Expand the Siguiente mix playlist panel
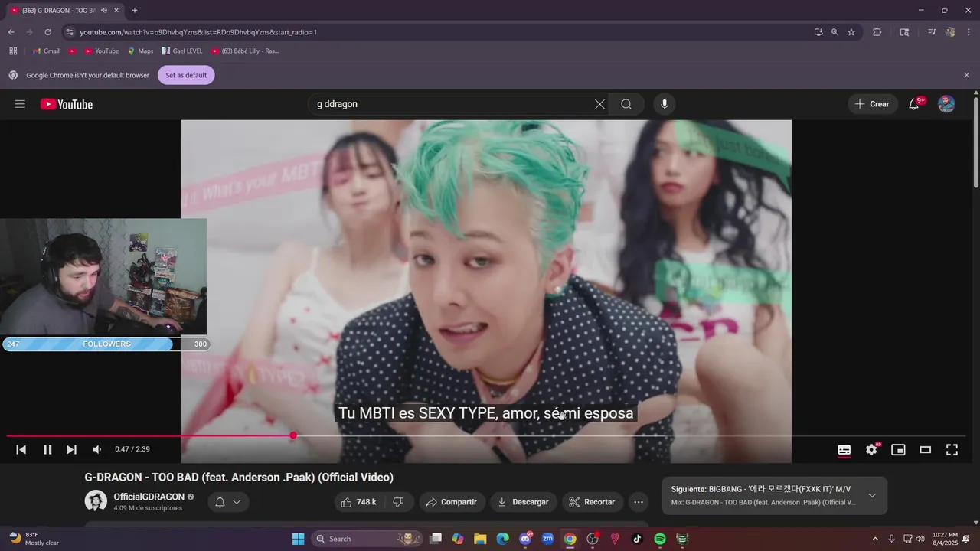This screenshot has height=551, width=980. coord(871,496)
